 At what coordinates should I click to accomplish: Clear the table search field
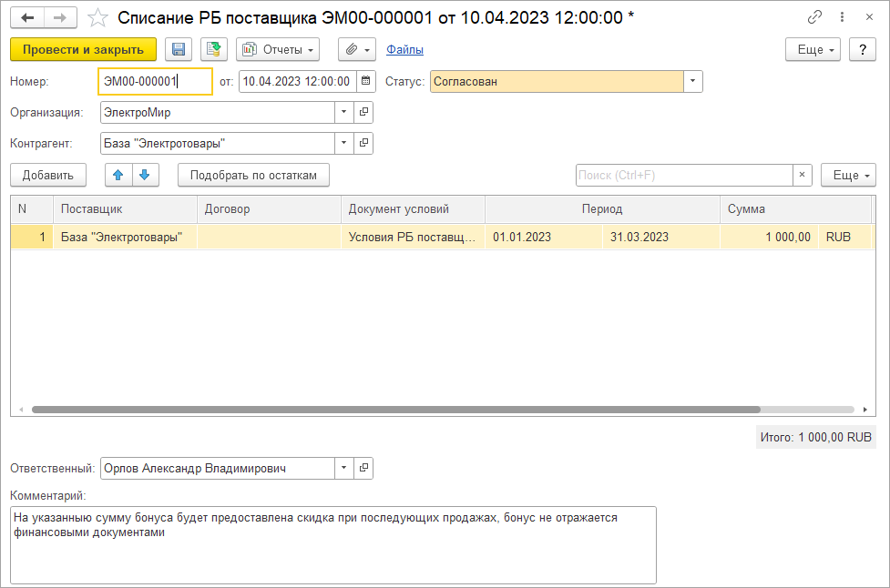[803, 175]
